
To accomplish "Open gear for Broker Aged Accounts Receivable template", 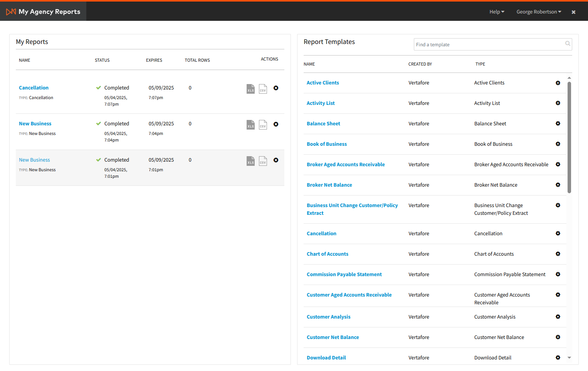I will tap(558, 164).
